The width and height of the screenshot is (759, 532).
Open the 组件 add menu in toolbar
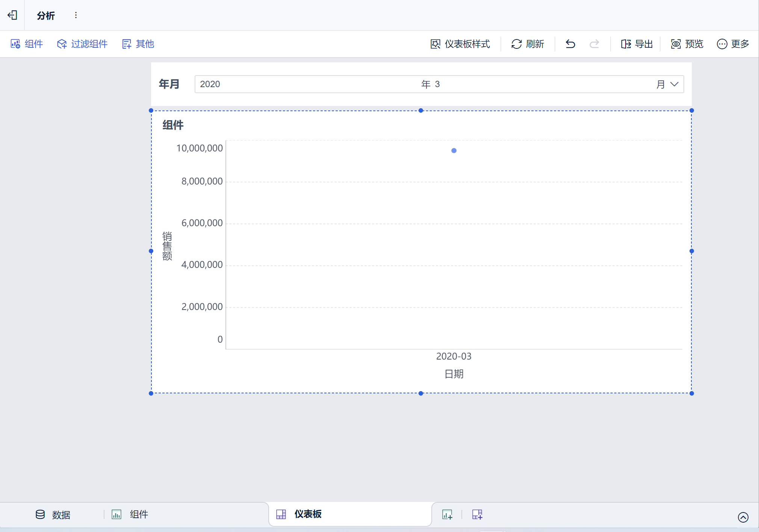coord(27,44)
